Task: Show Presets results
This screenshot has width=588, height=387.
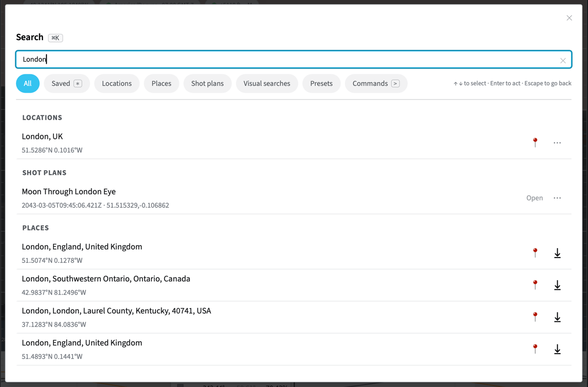Action: click(x=321, y=83)
